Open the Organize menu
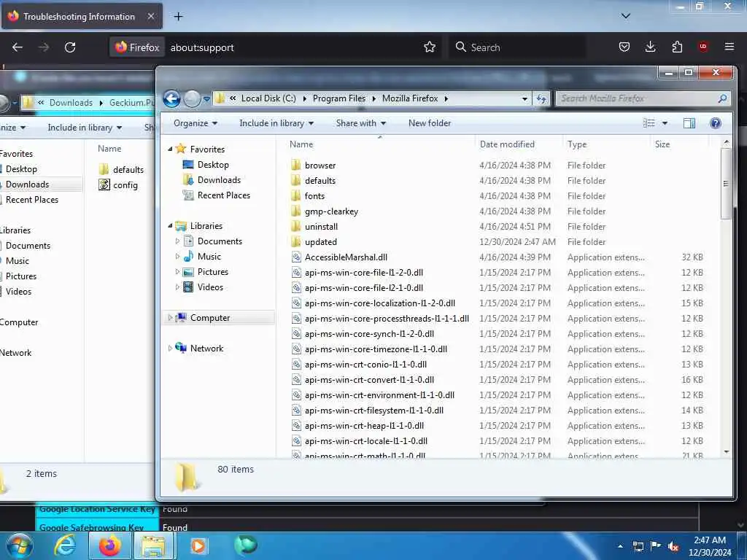Viewport: 747px width, 560px height. tap(196, 123)
